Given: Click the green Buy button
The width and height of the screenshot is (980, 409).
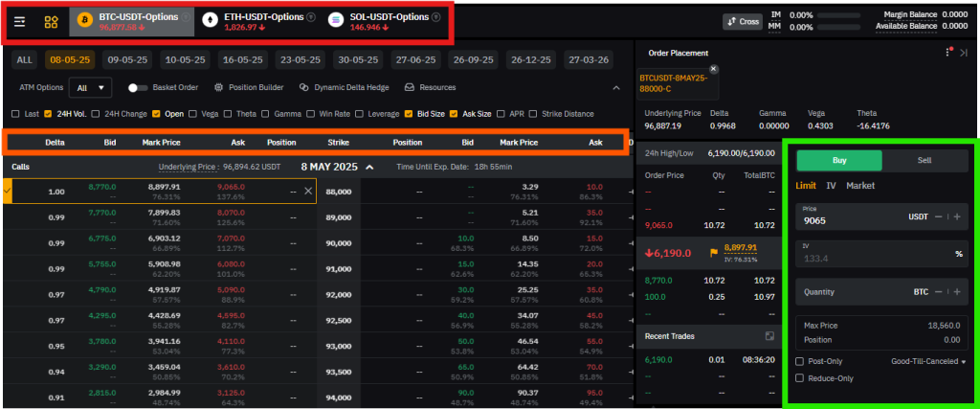Looking at the screenshot, I should [838, 160].
